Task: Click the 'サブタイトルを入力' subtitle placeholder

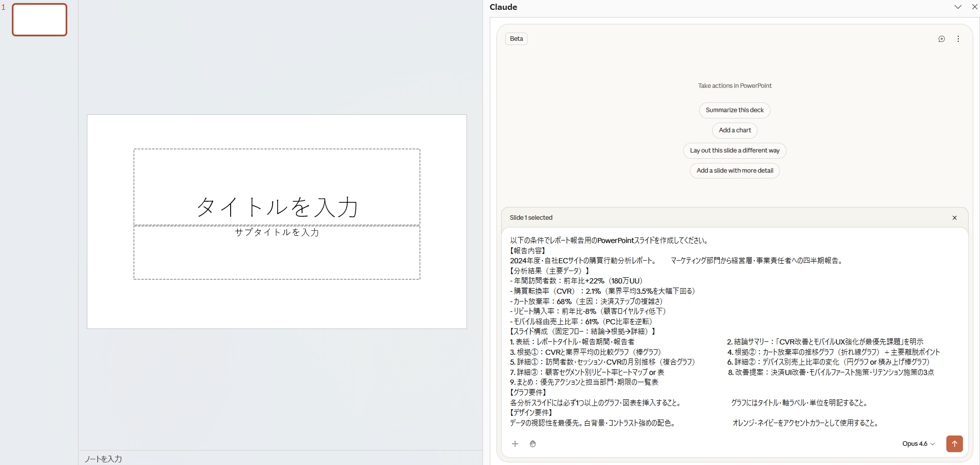Action: [x=277, y=233]
